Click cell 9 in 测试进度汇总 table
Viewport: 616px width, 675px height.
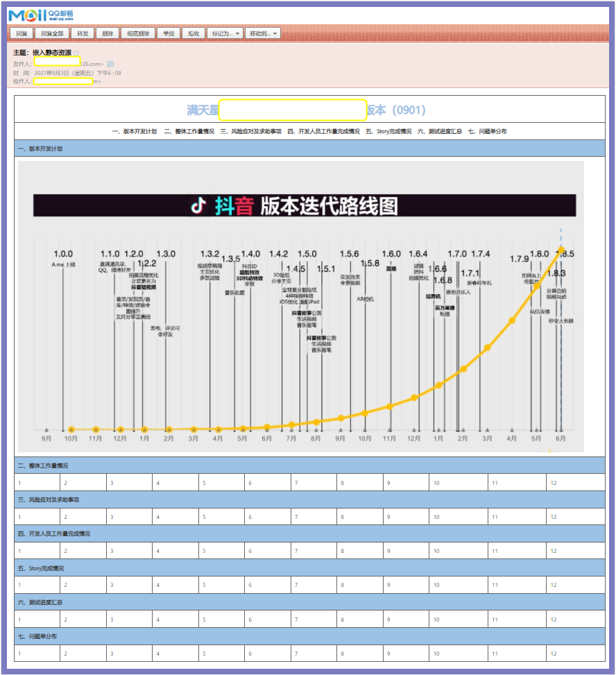(406, 619)
